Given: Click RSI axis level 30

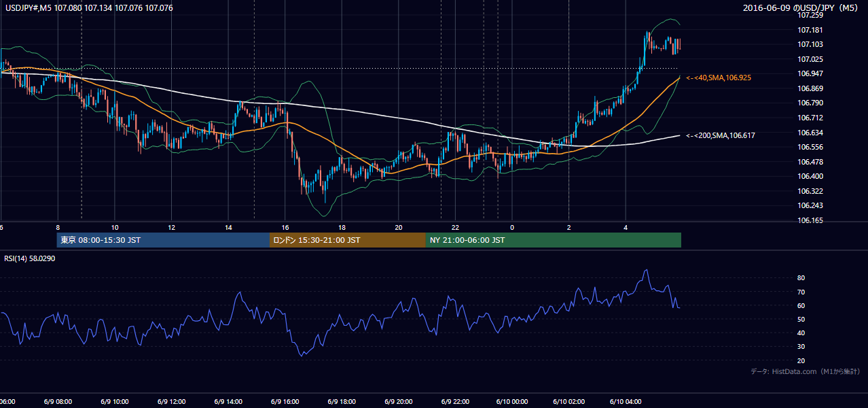Looking at the screenshot, I should 801,347.
